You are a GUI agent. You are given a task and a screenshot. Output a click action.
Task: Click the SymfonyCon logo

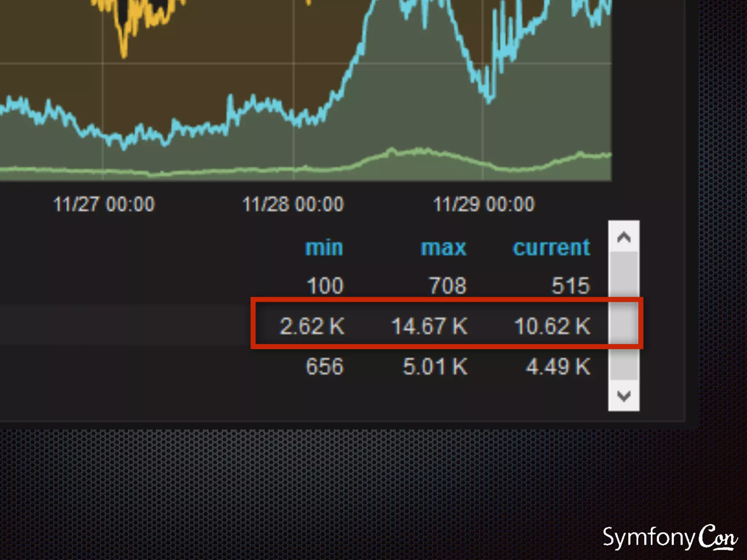670,537
